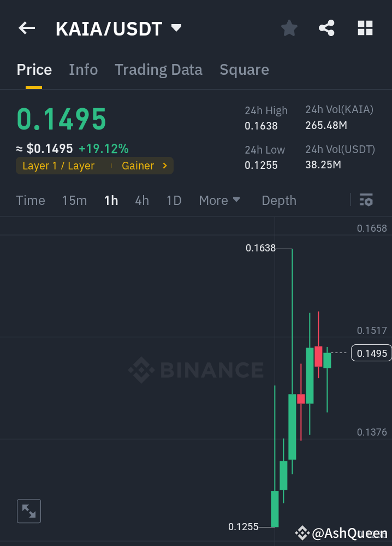Tap the diamond icon beside @AshQueen
The height and width of the screenshot is (546, 392).
pyautogui.click(x=302, y=532)
